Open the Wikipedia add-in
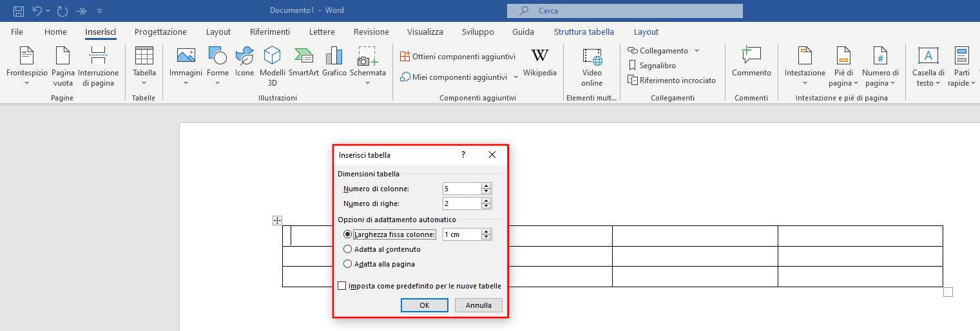This screenshot has height=331, width=980. (540, 62)
